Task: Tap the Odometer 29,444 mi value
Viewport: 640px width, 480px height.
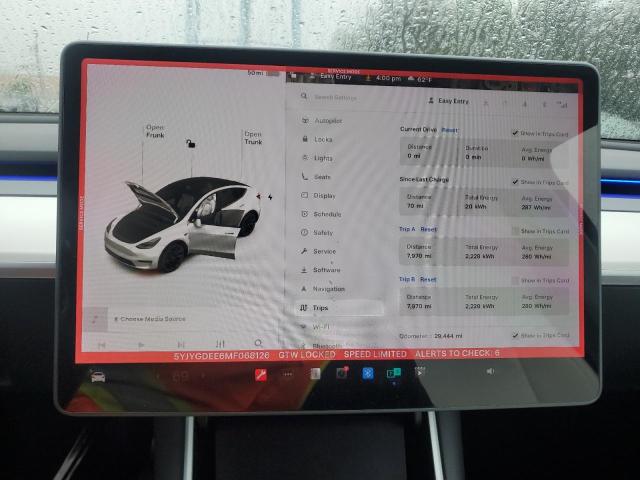Action: [448, 336]
